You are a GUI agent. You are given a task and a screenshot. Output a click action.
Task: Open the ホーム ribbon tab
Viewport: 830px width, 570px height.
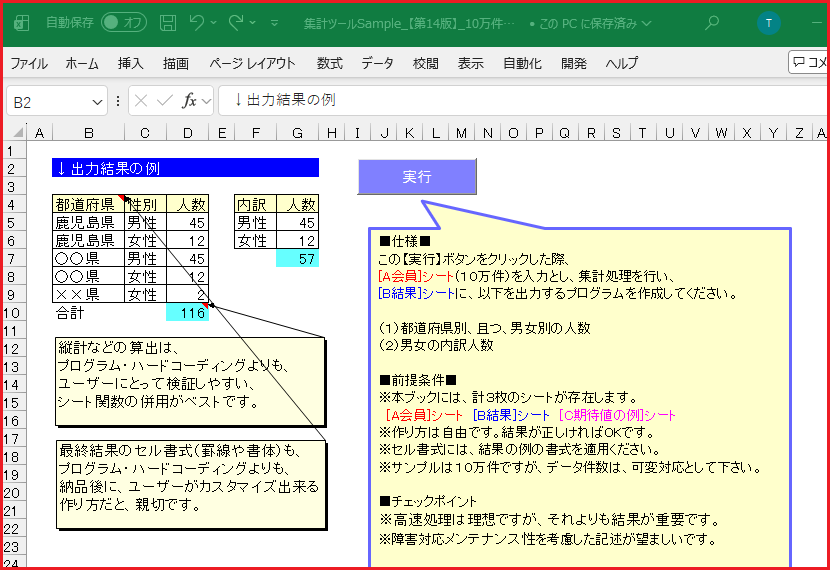(82, 64)
